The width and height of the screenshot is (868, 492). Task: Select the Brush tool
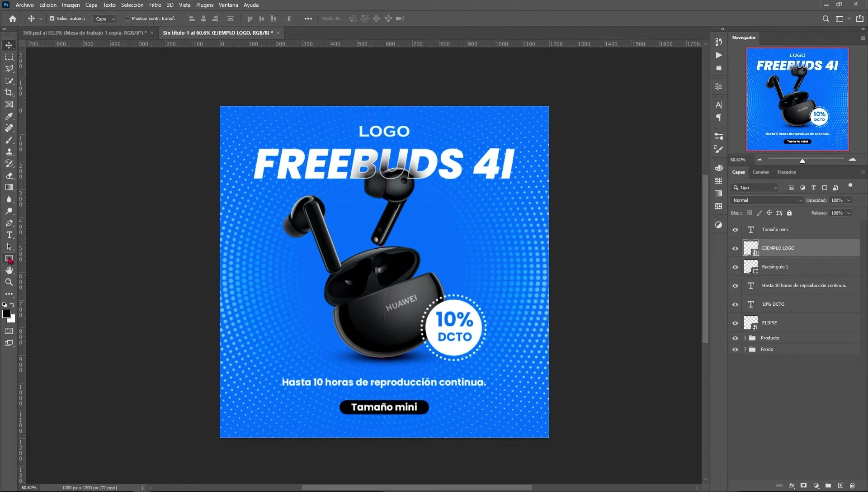(9, 140)
